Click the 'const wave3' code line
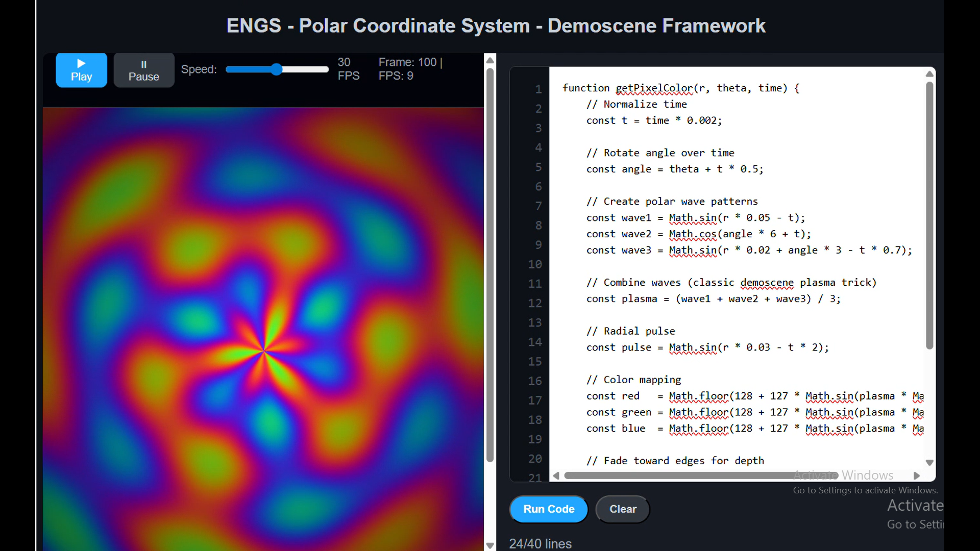This screenshot has width=980, height=551. pos(749,250)
